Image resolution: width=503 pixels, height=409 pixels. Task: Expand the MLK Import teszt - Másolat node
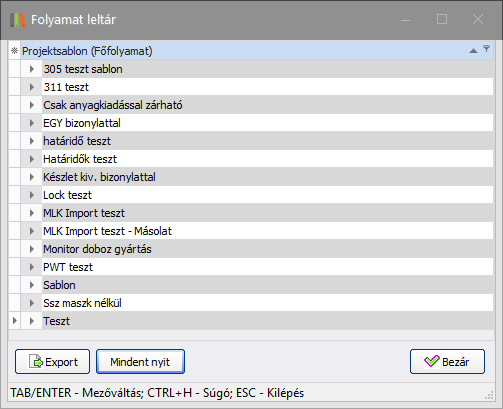click(32, 231)
